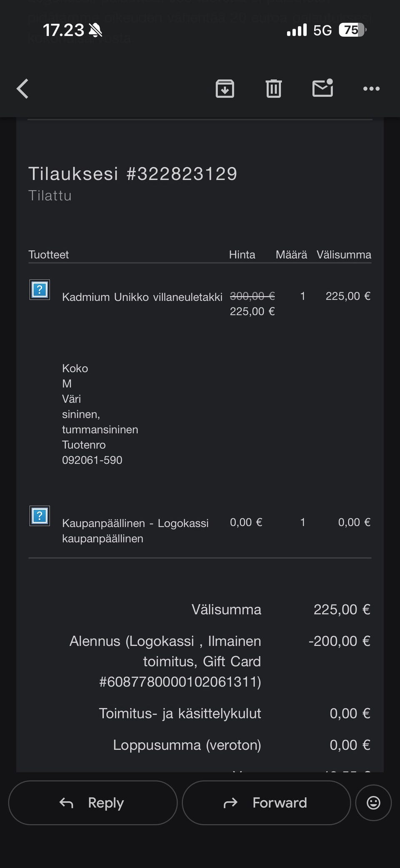Forward this order confirmation email
This screenshot has height=868, width=400.
[x=266, y=803]
